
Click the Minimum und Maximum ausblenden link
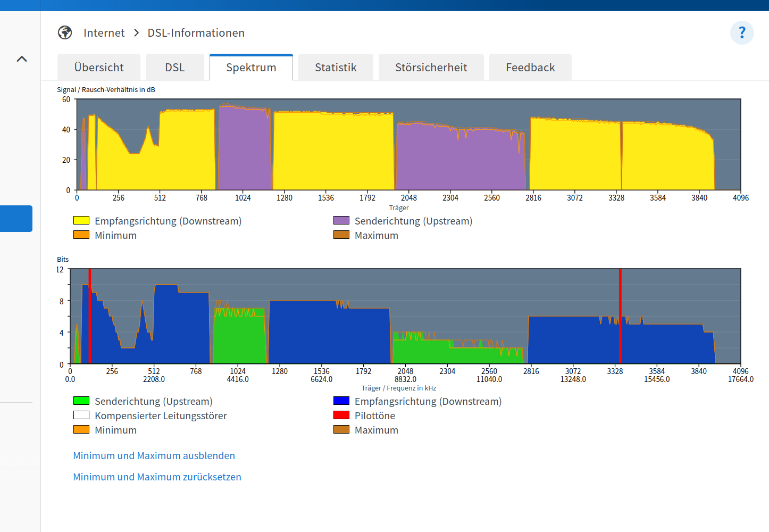pyautogui.click(x=154, y=455)
